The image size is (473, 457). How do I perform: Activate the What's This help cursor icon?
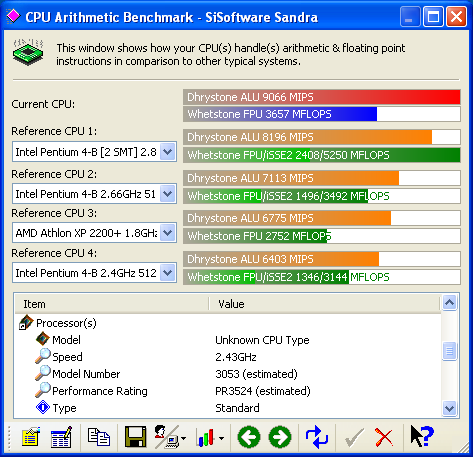(x=422, y=436)
